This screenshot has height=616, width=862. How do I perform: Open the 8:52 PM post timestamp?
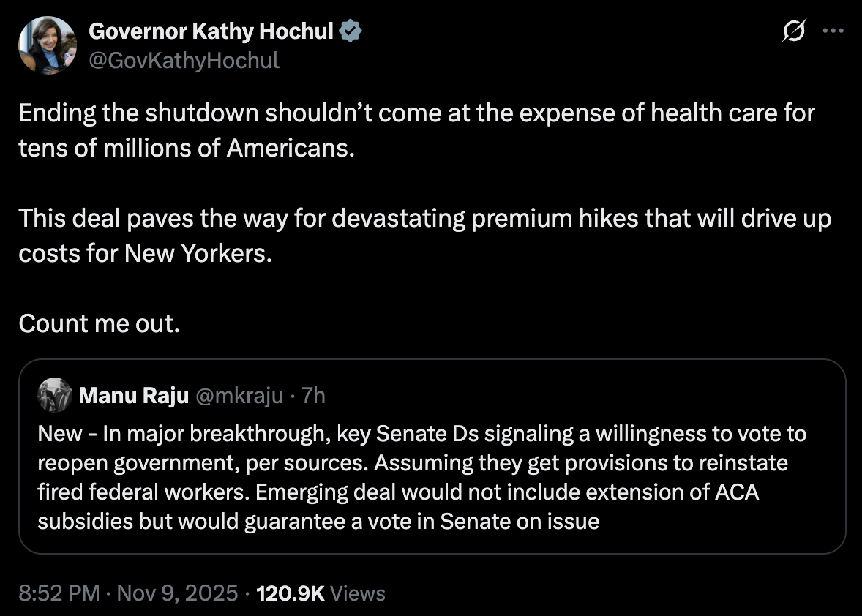pos(59,593)
